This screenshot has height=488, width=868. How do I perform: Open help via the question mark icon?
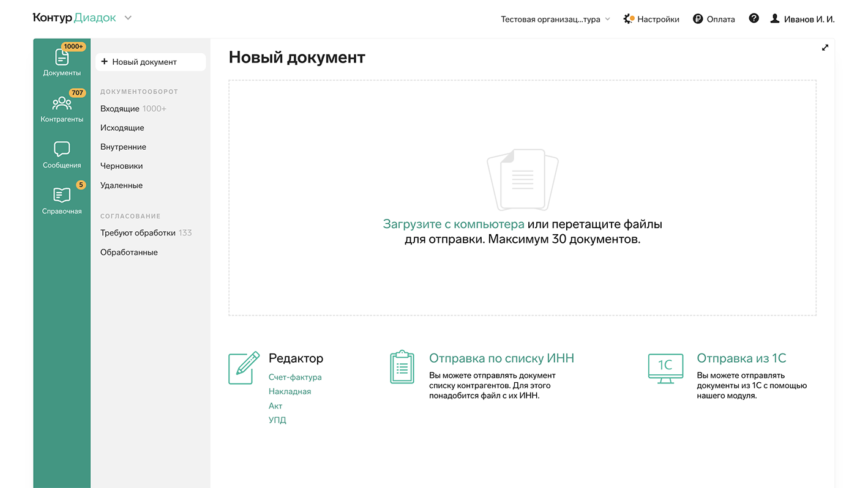754,18
